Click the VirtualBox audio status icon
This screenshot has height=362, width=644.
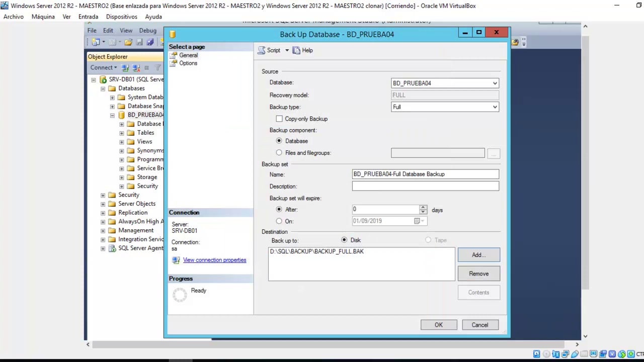[556, 354]
